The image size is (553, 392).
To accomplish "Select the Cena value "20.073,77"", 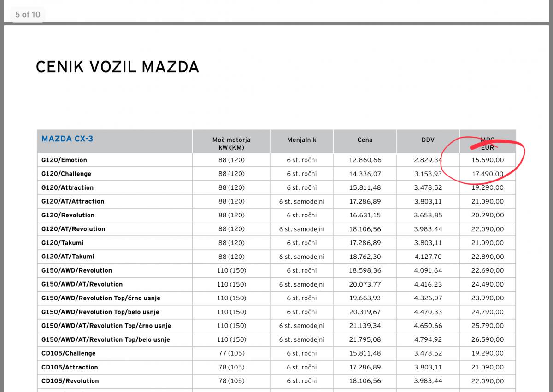I will (x=365, y=284).
